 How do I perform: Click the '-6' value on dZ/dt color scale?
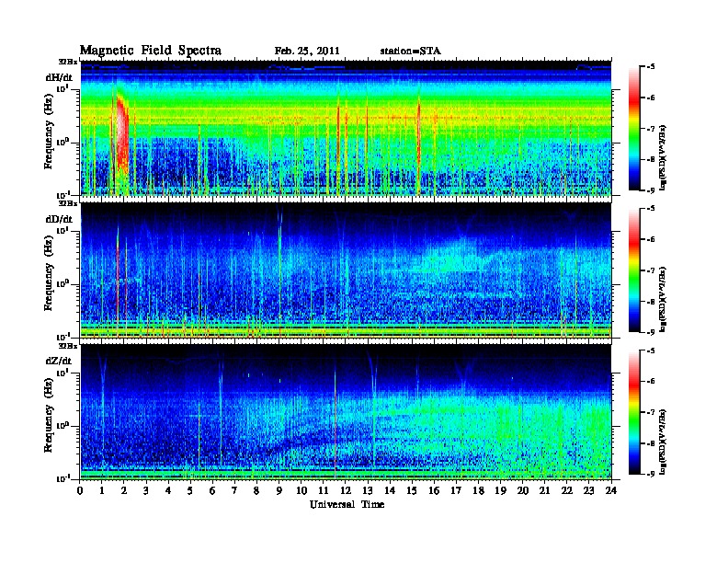click(651, 381)
